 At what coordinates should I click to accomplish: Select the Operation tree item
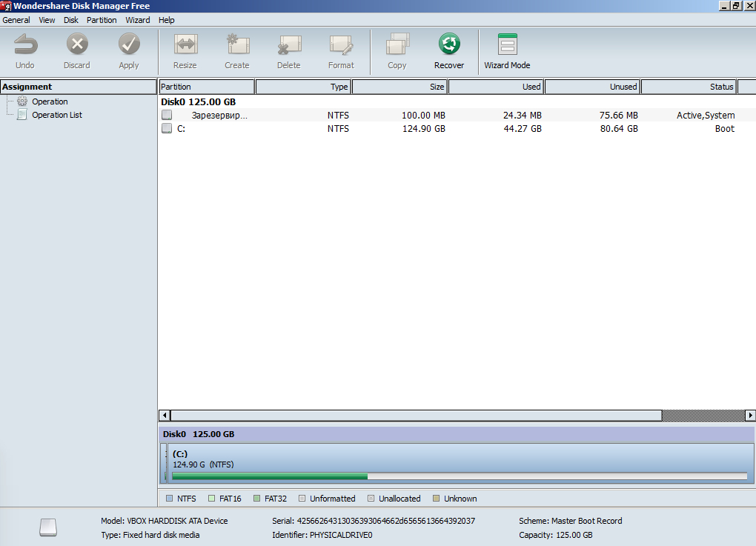click(50, 101)
